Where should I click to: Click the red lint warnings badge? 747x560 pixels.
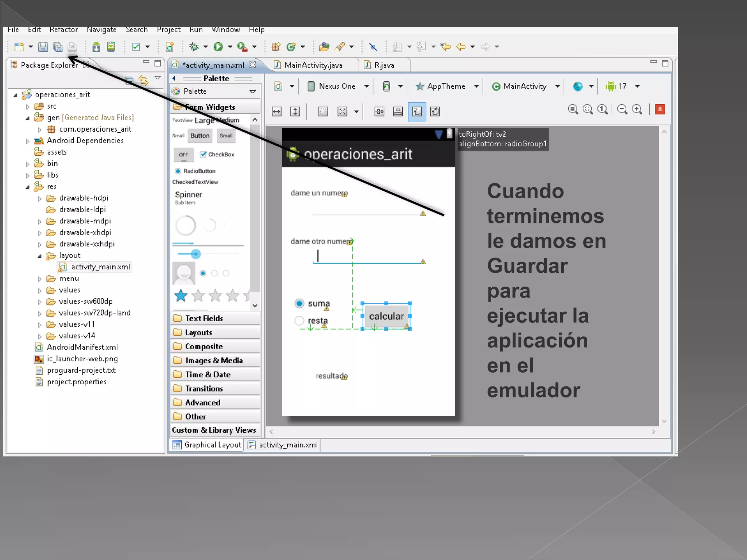coord(660,109)
